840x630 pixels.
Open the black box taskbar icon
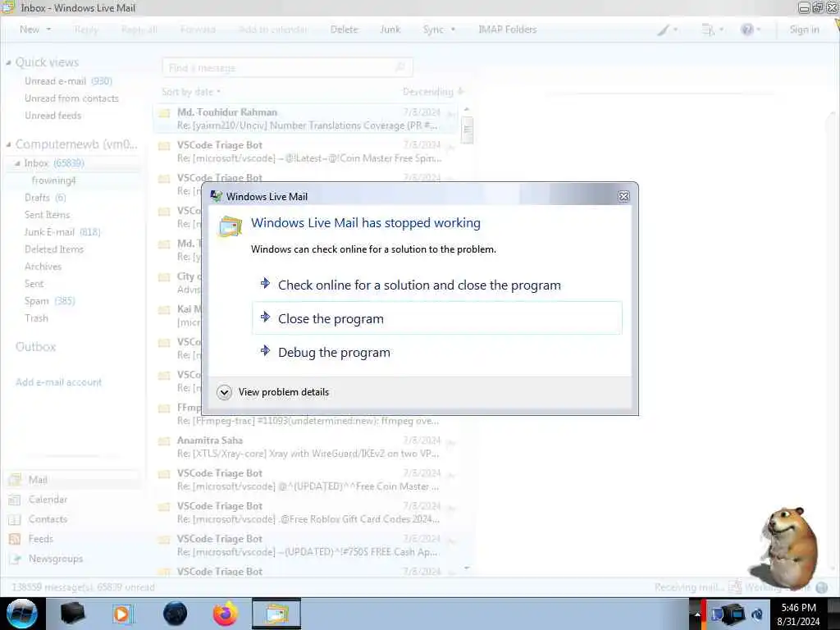[72, 614]
